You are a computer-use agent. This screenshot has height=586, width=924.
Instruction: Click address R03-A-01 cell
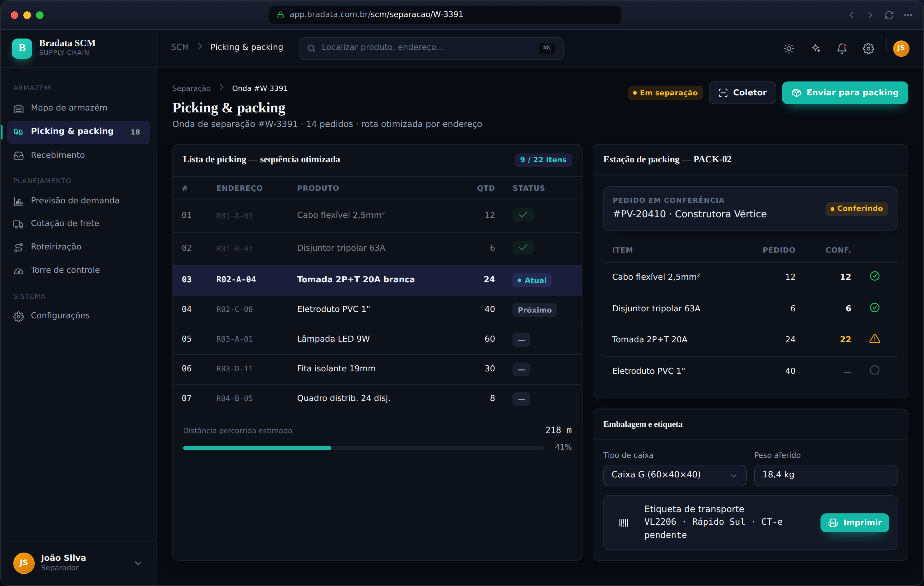coord(234,339)
